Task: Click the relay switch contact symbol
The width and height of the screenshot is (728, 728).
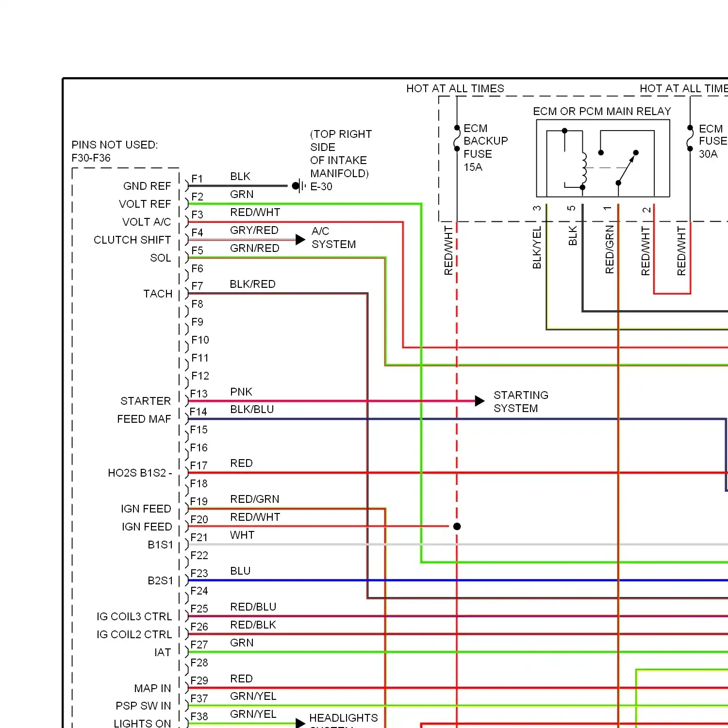Action: tap(627, 168)
